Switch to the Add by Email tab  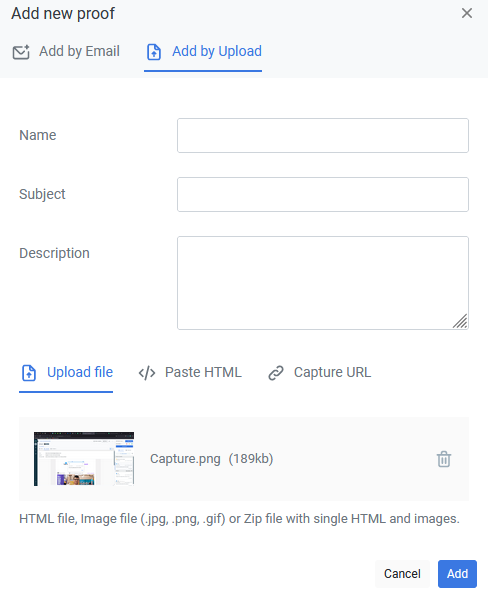pos(66,52)
